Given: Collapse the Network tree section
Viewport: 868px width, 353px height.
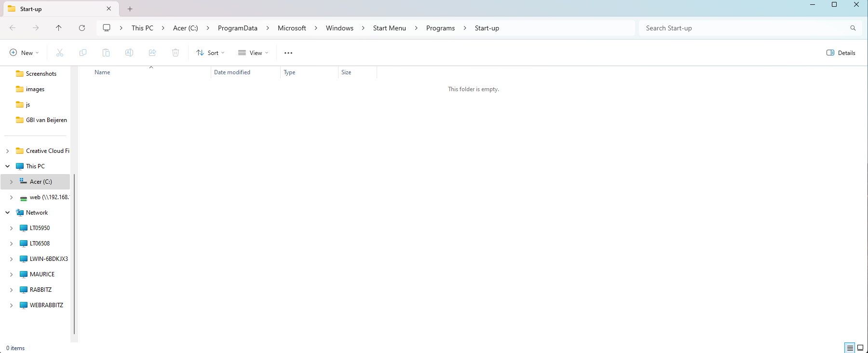Looking at the screenshot, I should [8, 213].
